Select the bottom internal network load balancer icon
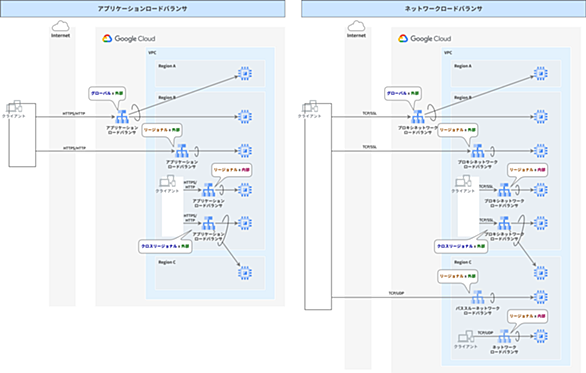This screenshot has width=586, height=373. 504,336
